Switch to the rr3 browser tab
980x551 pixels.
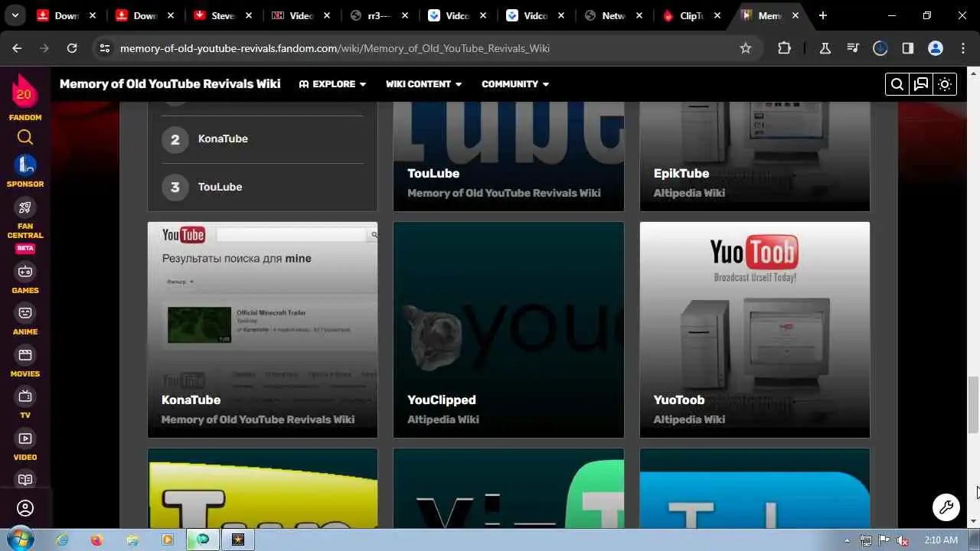pyautogui.click(x=379, y=15)
